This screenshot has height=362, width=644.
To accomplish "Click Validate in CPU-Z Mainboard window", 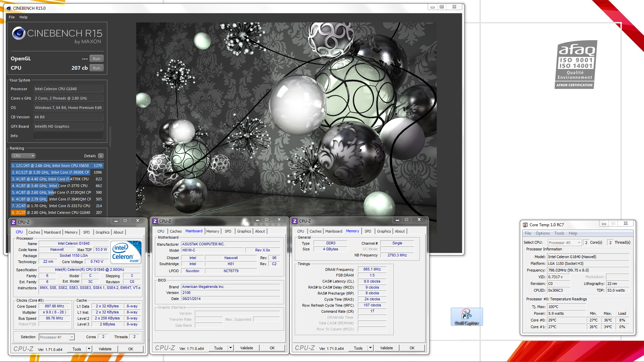I will tap(247, 348).
